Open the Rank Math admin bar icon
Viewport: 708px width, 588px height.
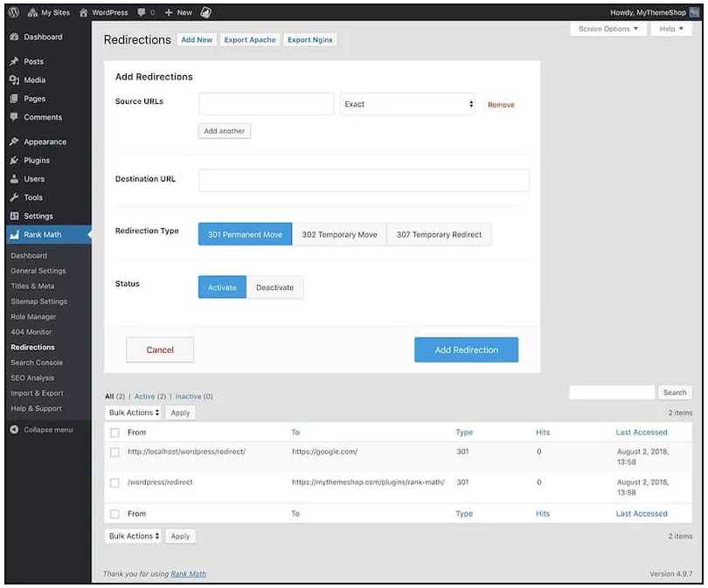[x=206, y=12]
